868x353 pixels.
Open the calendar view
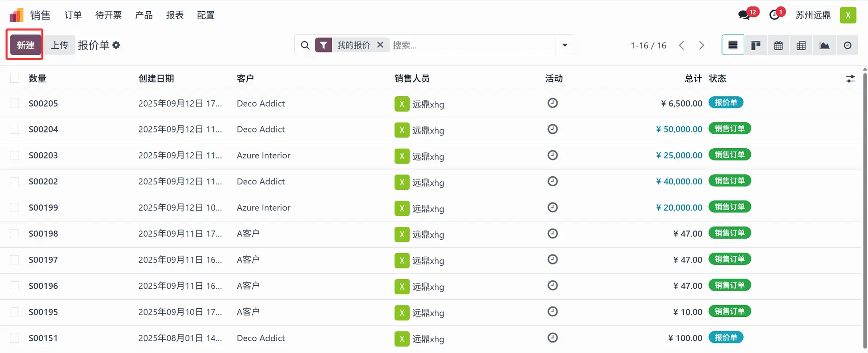pyautogui.click(x=778, y=45)
